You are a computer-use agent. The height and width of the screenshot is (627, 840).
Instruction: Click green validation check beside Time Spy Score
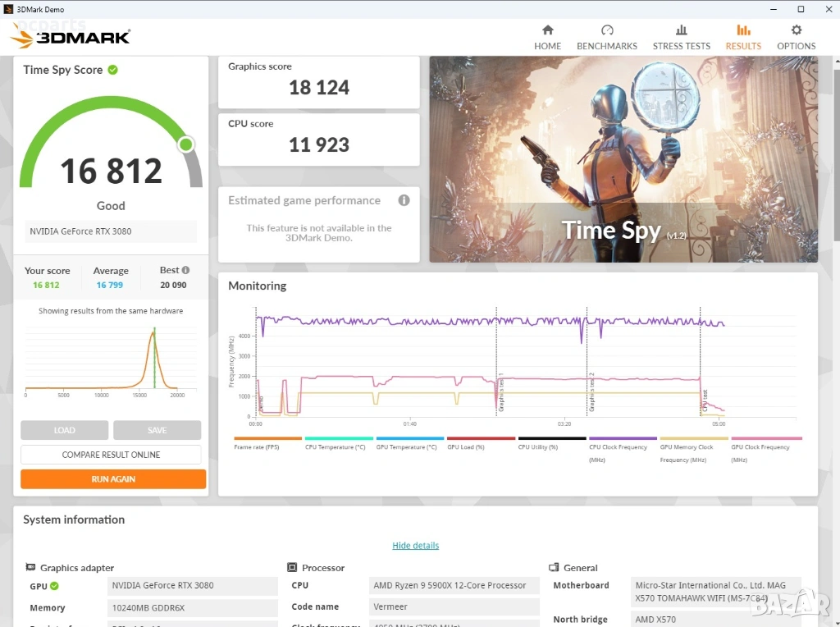click(113, 70)
